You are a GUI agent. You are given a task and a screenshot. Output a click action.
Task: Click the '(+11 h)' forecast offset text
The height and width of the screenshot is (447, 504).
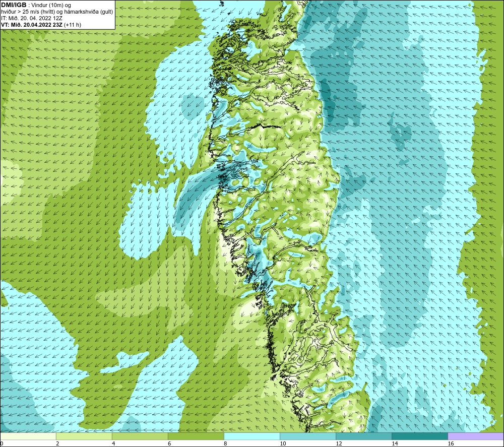click(x=72, y=25)
